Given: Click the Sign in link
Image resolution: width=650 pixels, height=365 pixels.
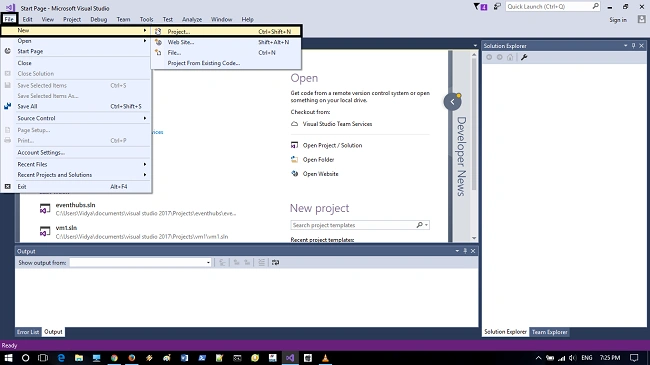Looking at the screenshot, I should [618, 19].
